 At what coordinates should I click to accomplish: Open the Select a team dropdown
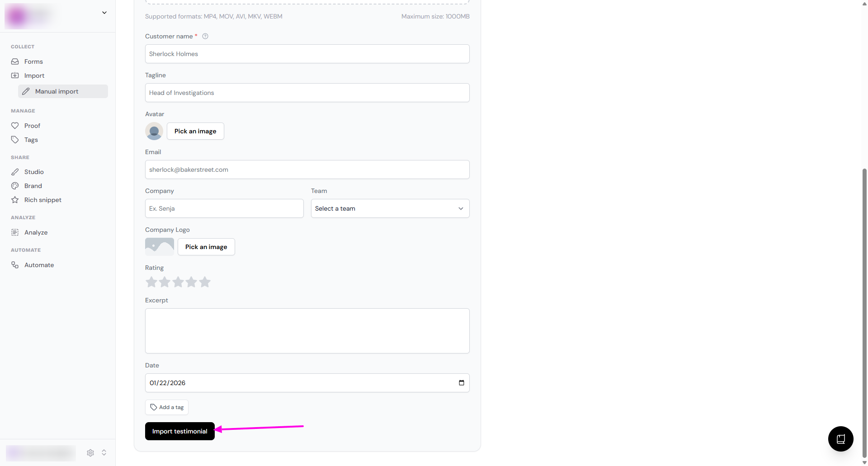coord(390,208)
